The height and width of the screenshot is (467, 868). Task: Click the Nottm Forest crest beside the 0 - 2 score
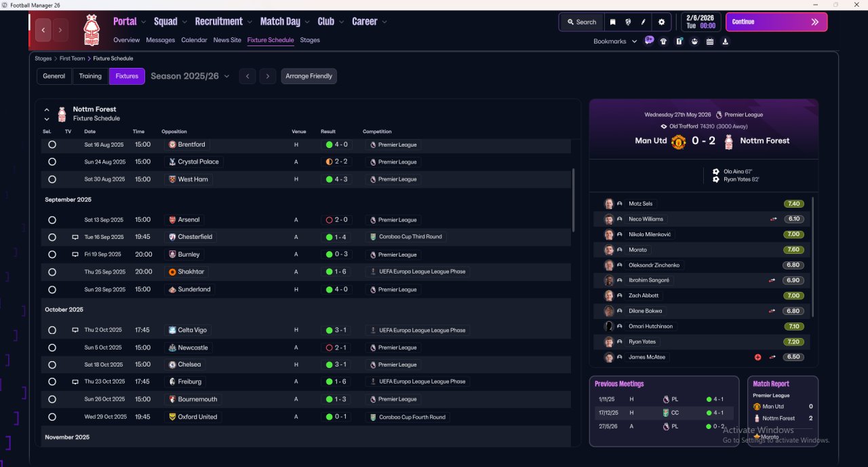(729, 141)
